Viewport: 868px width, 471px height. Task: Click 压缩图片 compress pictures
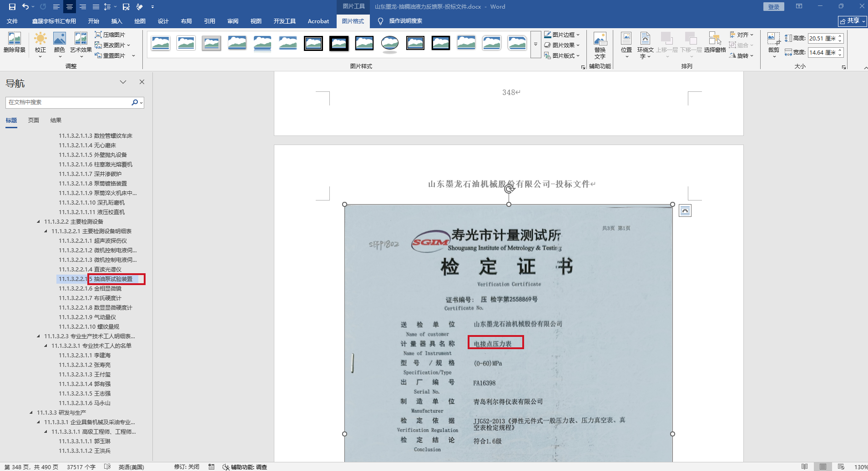(x=110, y=35)
